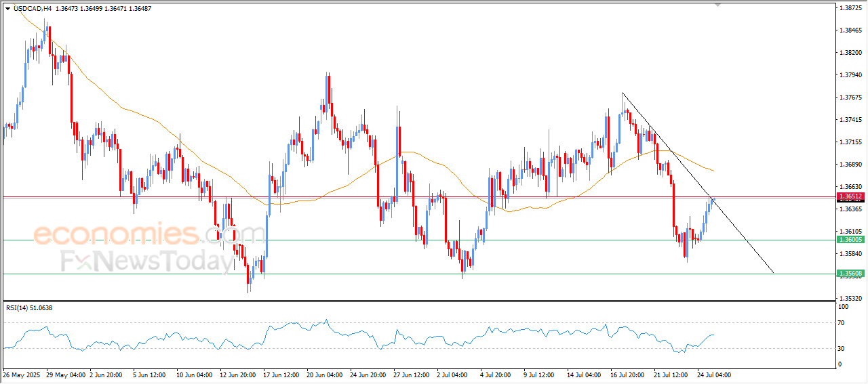Click the 16 Jul 20:00 time label
The image size is (868, 384).
tap(627, 375)
